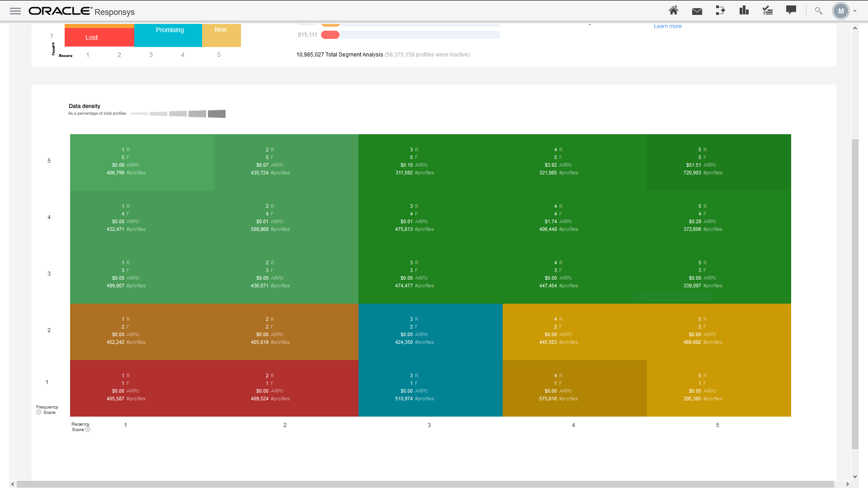Viewport: 868px width, 488px height.
Task: Expand the user account dropdown arrow
Action: click(x=855, y=11)
